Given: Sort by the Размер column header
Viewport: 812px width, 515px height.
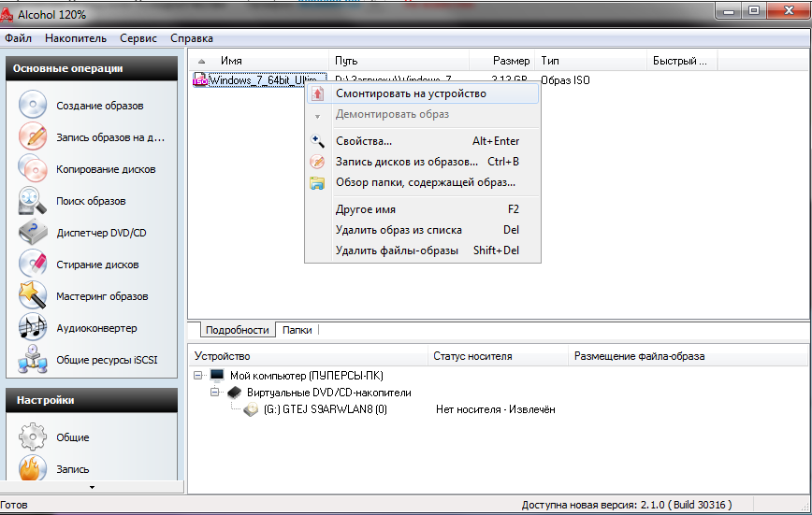Looking at the screenshot, I should pyautogui.click(x=501, y=61).
